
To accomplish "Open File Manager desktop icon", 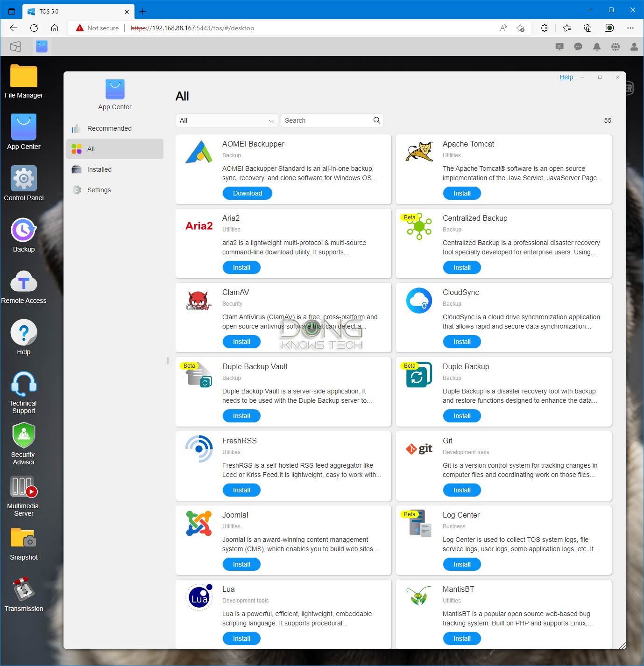I will click(24, 81).
